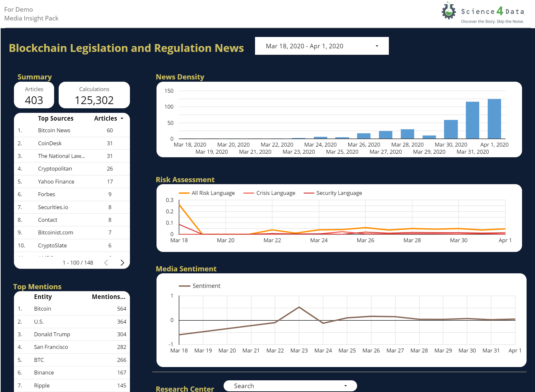Select the Bitcoin News source row
The image size is (535, 392).
72,130
